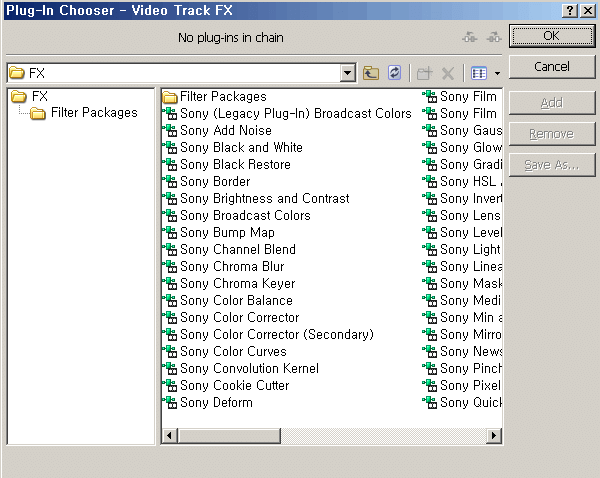
Task: Select Sony Convolution Kernel plug-in
Action: [241, 369]
